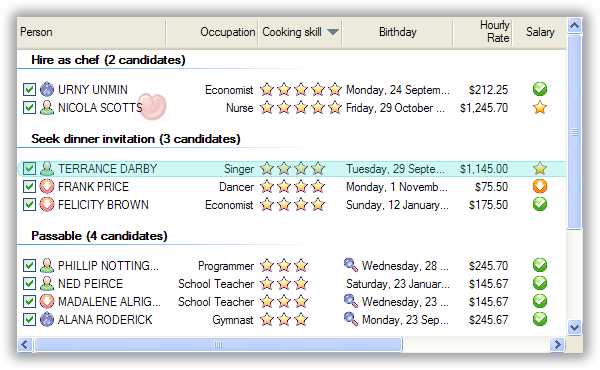Screen dimensions: 600x370
Task: Click the Nurse occupation cell
Action: (240, 108)
